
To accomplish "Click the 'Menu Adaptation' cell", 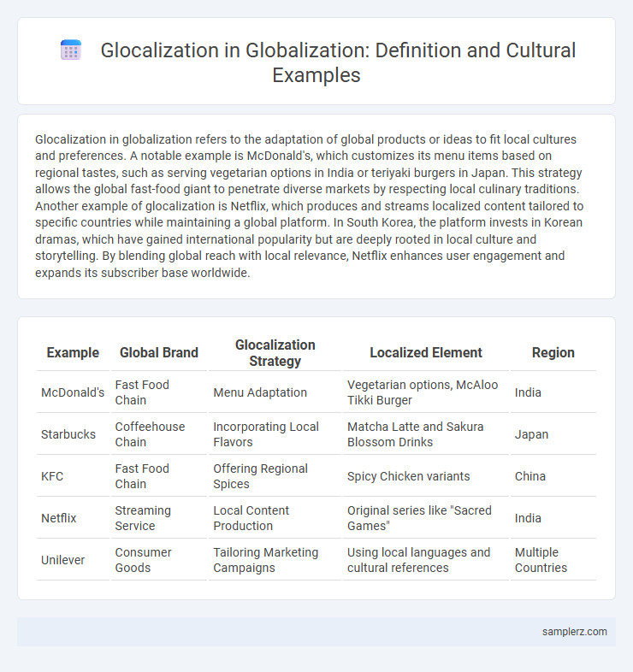I will (275, 392).
